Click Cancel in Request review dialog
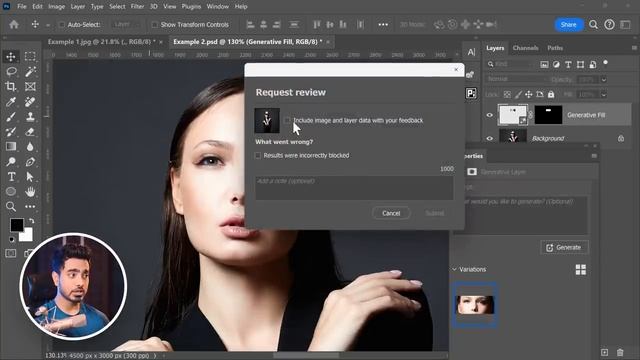 point(391,213)
